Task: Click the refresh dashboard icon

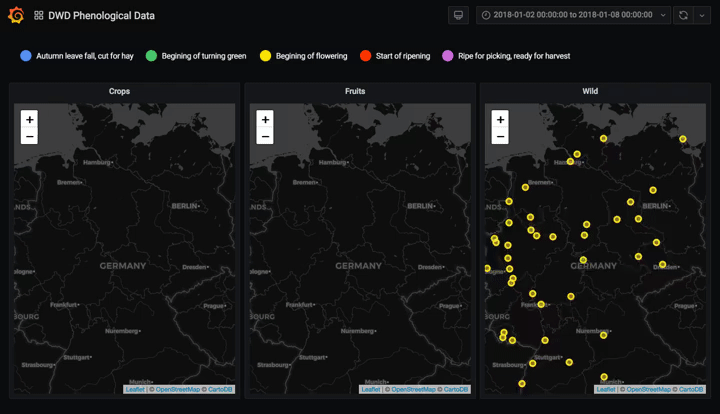Action: 683,15
